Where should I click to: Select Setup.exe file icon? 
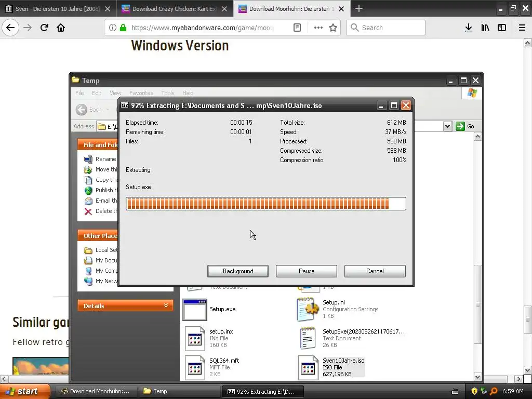point(195,310)
